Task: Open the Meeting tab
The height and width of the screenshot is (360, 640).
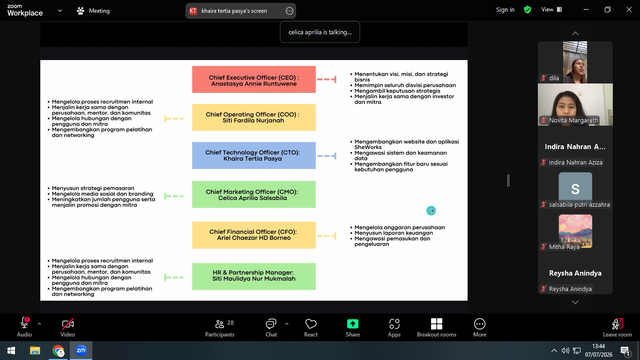Action: point(93,11)
